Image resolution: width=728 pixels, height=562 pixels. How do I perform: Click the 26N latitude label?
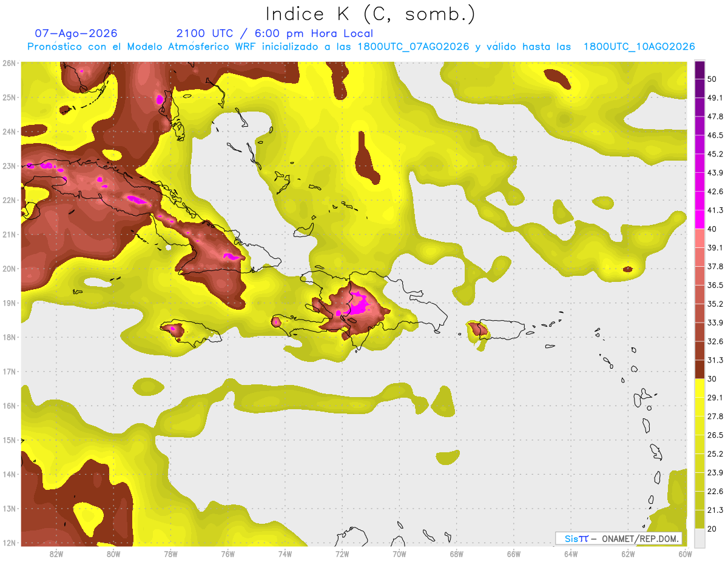8,63
